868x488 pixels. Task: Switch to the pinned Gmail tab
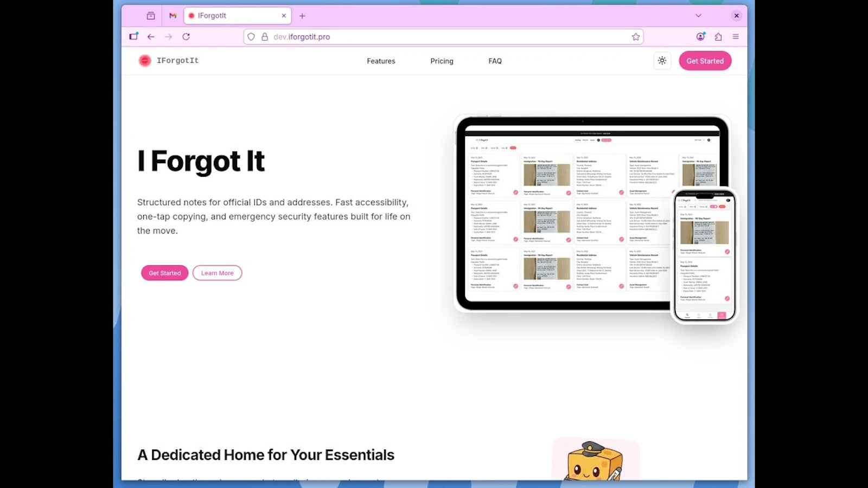coord(173,16)
